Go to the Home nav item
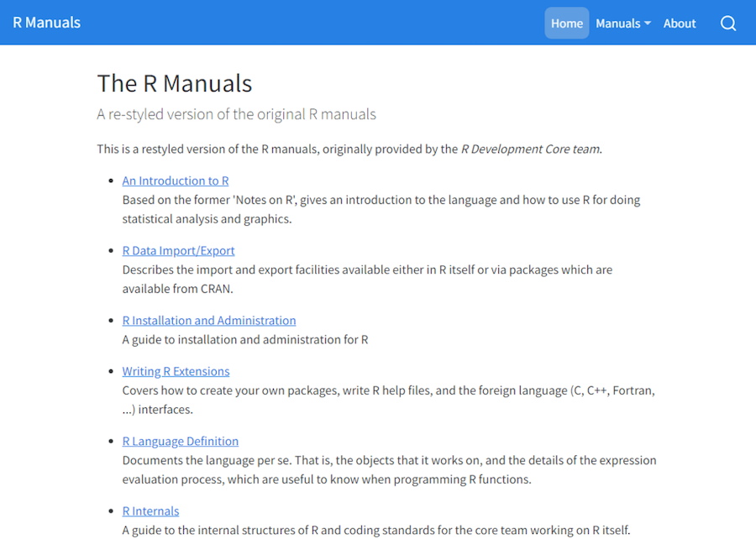The width and height of the screenshot is (756, 560). (567, 24)
